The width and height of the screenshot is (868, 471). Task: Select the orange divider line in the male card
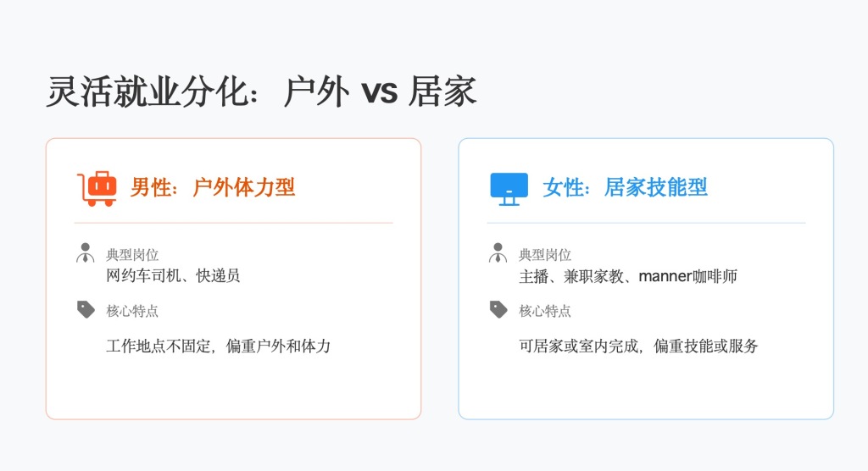click(x=233, y=223)
